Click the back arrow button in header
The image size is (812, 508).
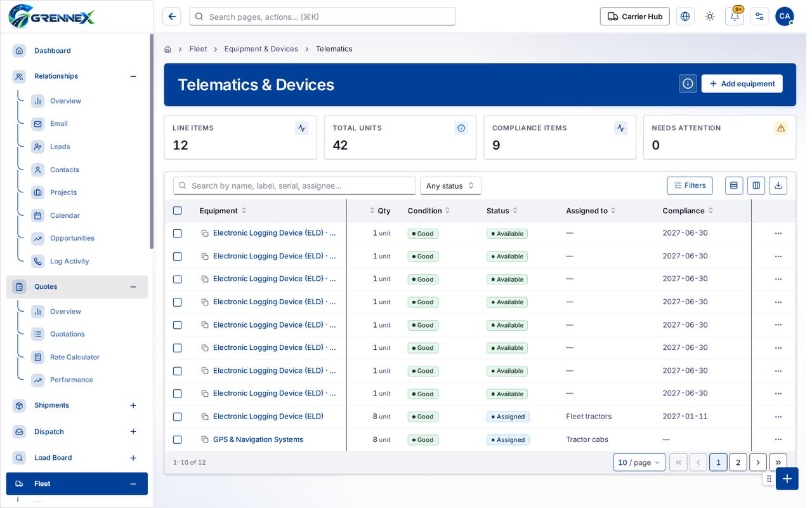click(172, 17)
